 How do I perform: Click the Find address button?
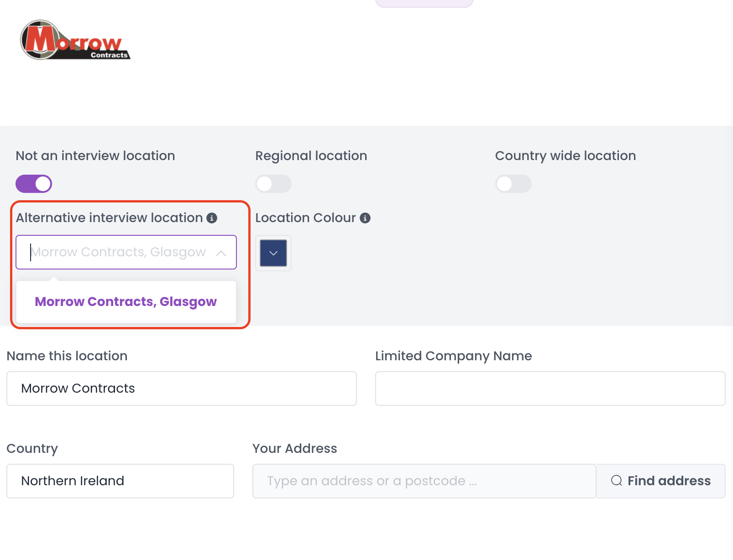click(x=661, y=481)
